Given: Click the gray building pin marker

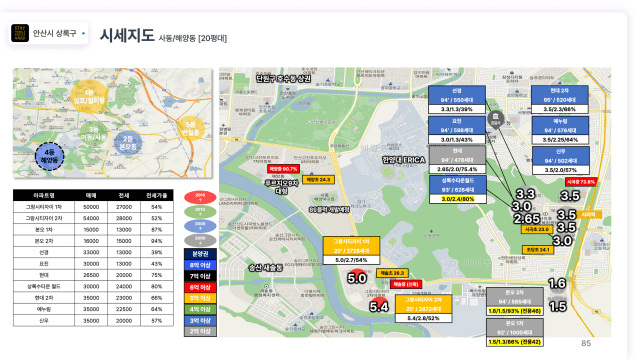Looking at the screenshot, I should (496, 120).
